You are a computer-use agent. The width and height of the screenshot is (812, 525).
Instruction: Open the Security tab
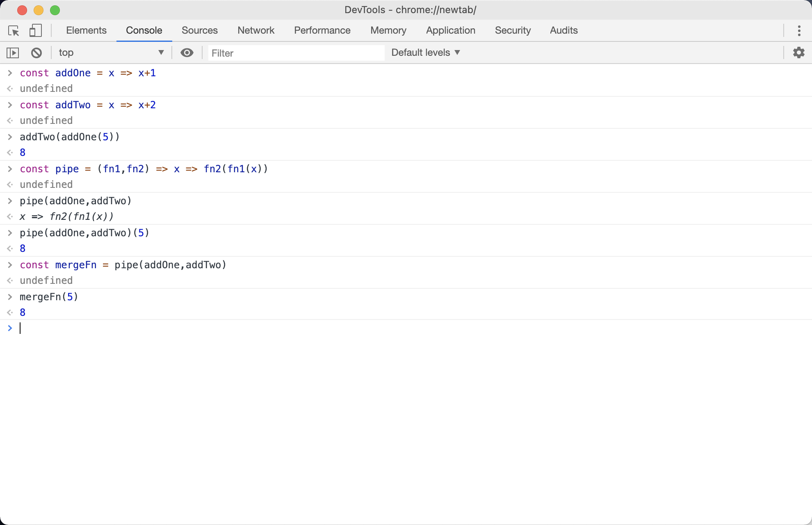coord(513,30)
